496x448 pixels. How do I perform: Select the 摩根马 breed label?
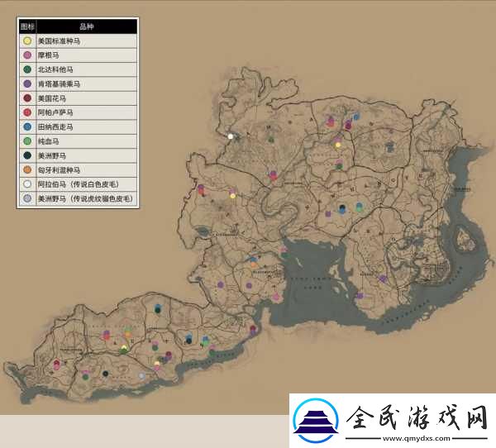(x=49, y=55)
